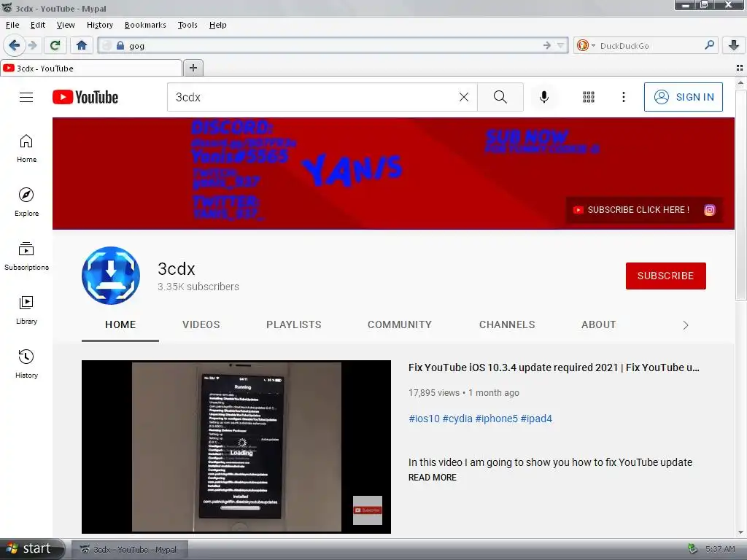
Task: Click the SUBSCRIBE CLICK HERE banner link
Action: coord(631,210)
